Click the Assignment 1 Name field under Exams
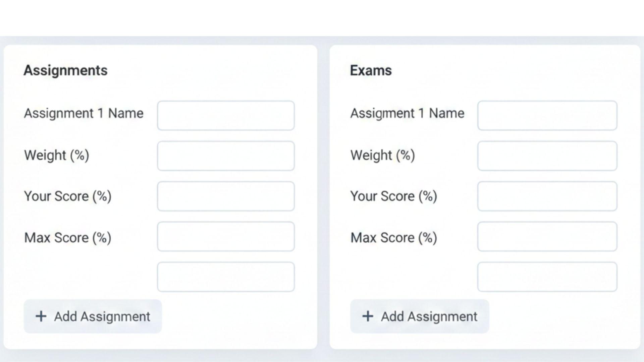 (547, 115)
